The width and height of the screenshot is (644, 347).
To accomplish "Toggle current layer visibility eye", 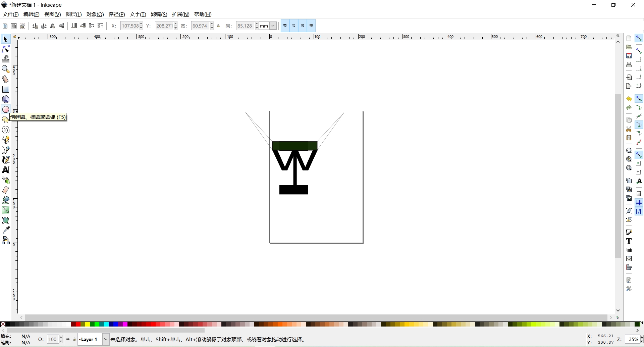I will pyautogui.click(x=68, y=339).
